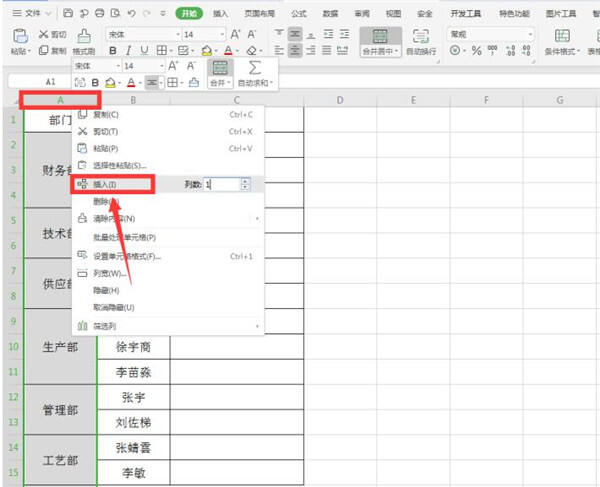
Task: Click ribbon font color red A swatch
Action: click(228, 50)
